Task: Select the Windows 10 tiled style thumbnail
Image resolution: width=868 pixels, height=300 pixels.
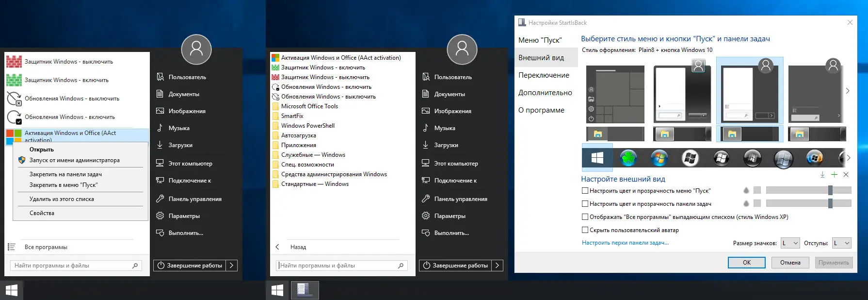Action: click(x=615, y=94)
